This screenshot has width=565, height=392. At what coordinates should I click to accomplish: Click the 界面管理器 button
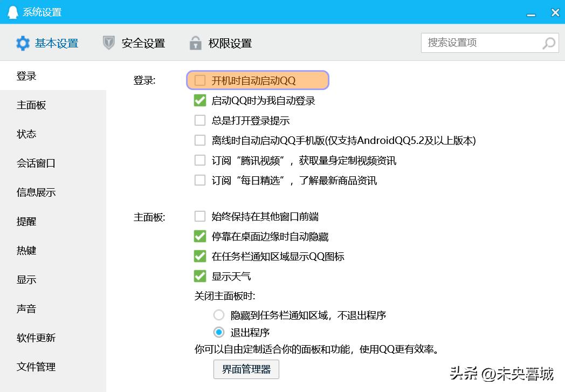click(x=246, y=370)
